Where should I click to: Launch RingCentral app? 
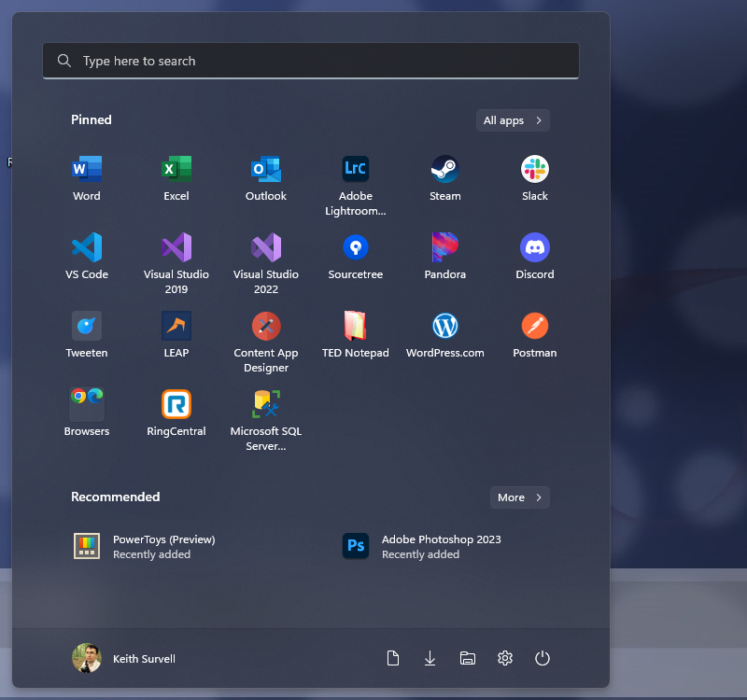176,413
